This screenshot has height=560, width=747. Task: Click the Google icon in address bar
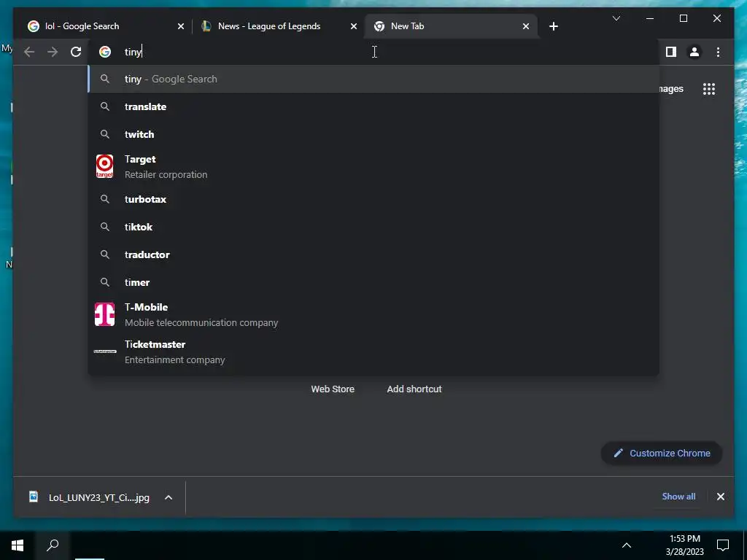click(x=105, y=52)
